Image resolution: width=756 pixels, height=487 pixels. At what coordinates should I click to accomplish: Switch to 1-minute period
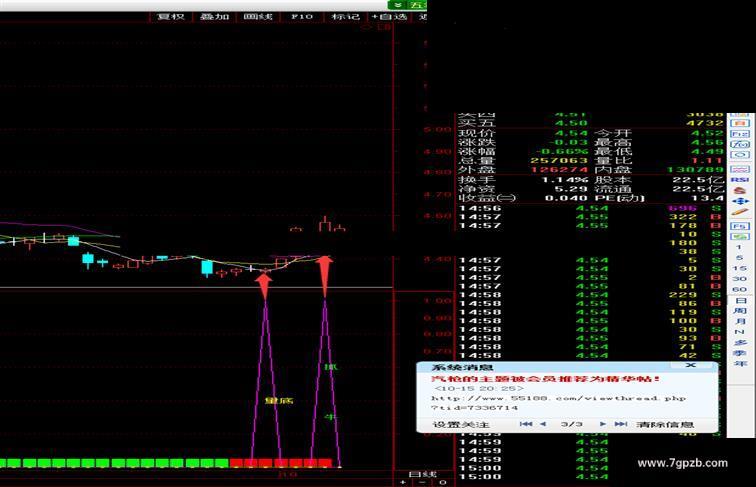[740, 247]
